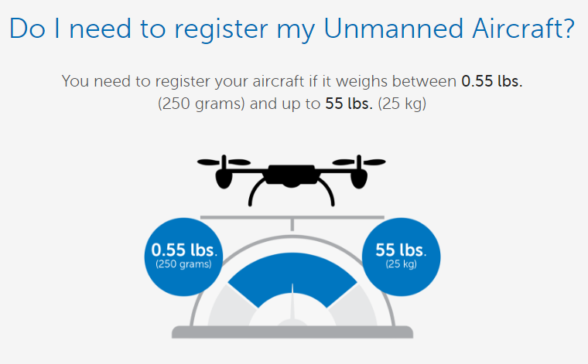The image size is (588, 364).
Task: Select the left gray gauge segment
Action: 232,305
